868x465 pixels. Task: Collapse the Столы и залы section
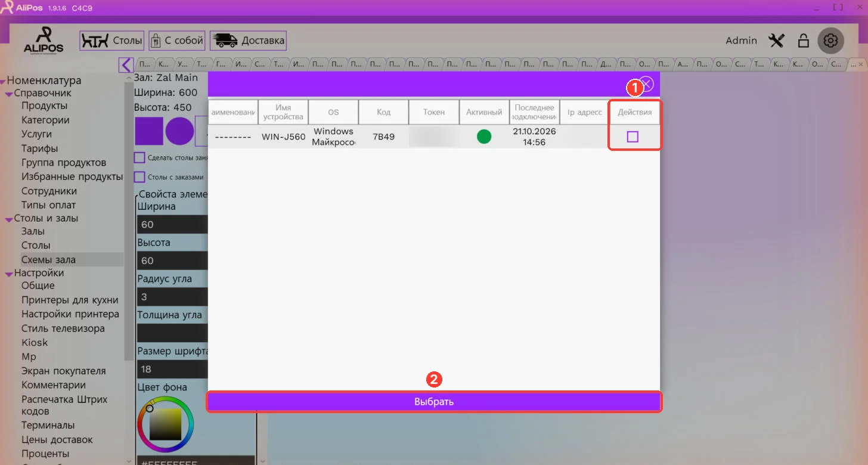(10, 219)
